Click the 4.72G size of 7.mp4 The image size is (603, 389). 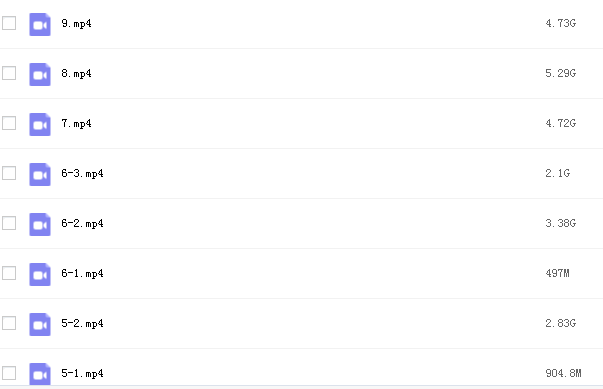tap(561, 123)
